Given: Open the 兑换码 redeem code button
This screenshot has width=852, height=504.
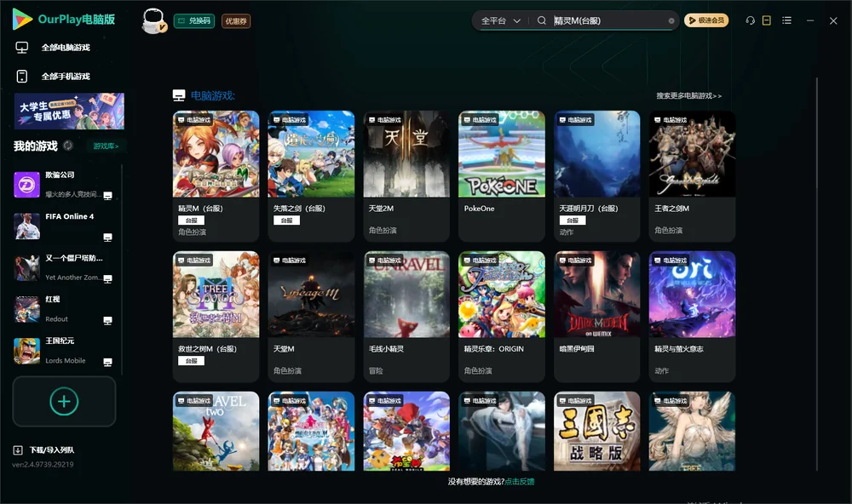Looking at the screenshot, I should [x=194, y=20].
